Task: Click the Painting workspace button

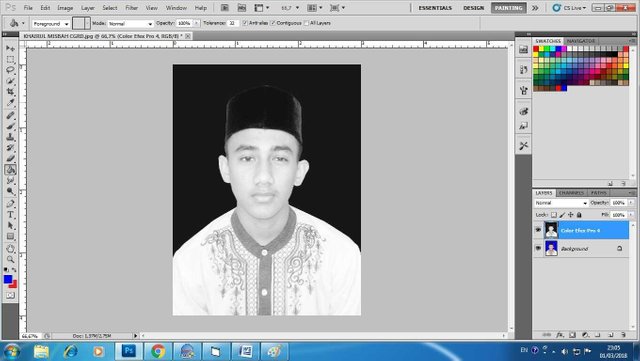Action: point(508,8)
